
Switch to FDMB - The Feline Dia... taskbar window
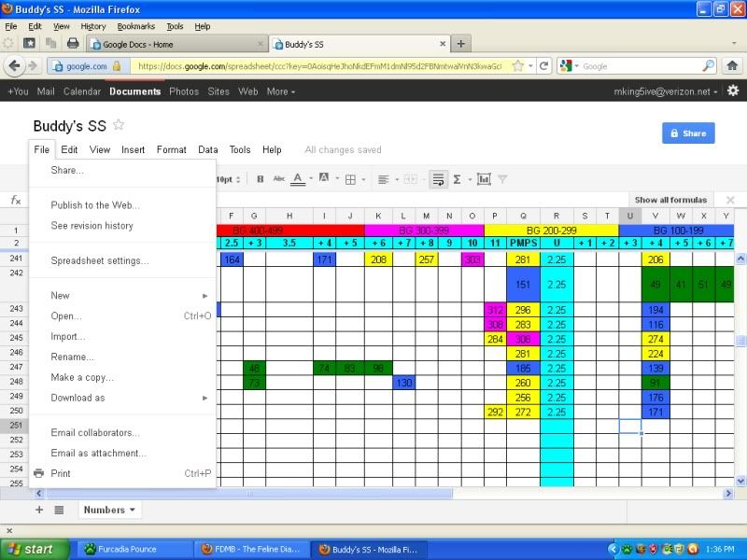(251, 549)
